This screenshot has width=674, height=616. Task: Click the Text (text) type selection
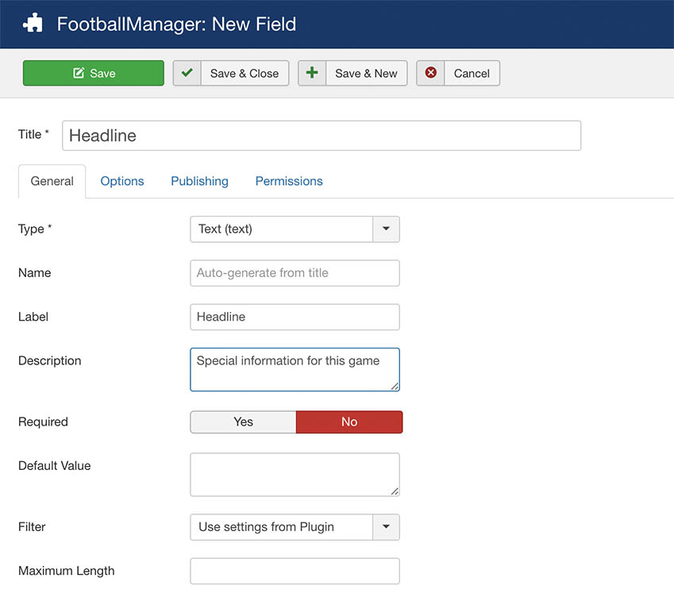click(282, 229)
